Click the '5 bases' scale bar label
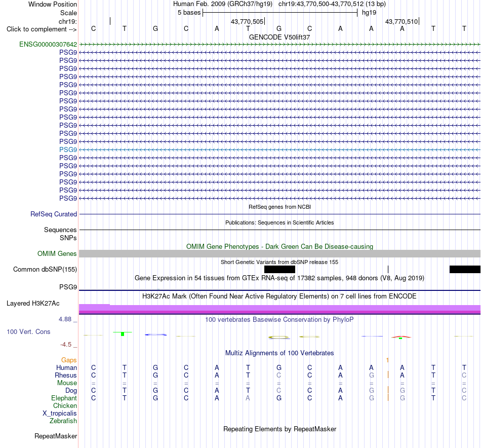Screen dimensions: 481x448 tap(189, 13)
